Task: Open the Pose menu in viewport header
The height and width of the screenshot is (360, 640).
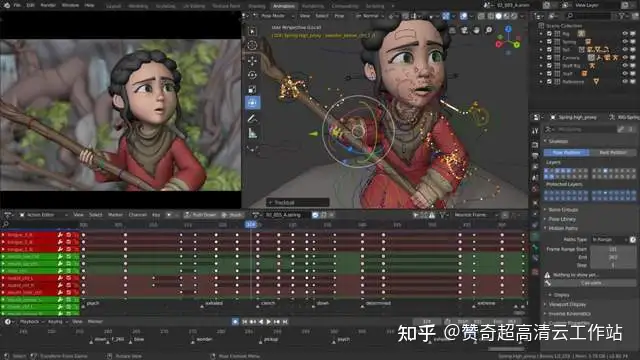Action: (x=339, y=16)
